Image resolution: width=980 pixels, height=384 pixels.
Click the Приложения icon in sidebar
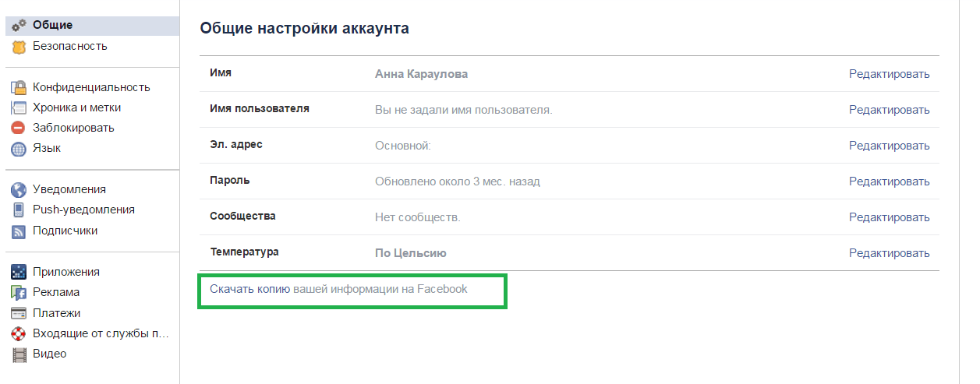[x=19, y=272]
